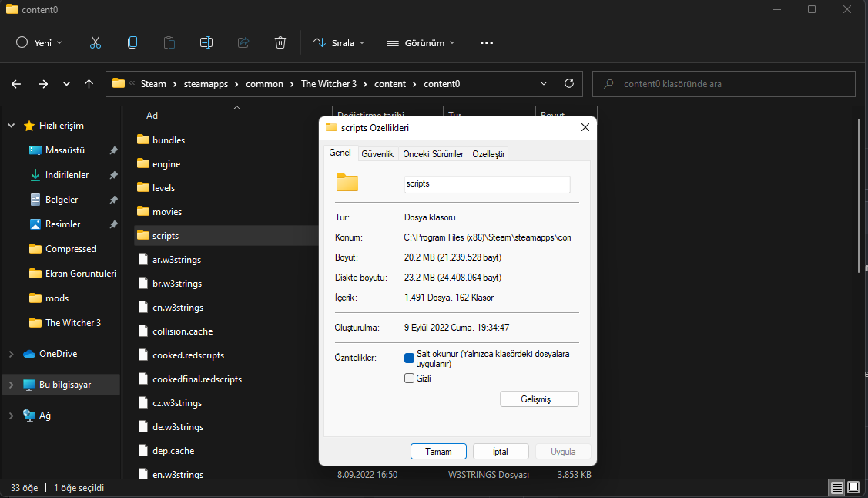Open recent locations chevron near navigation arrows

click(x=66, y=84)
